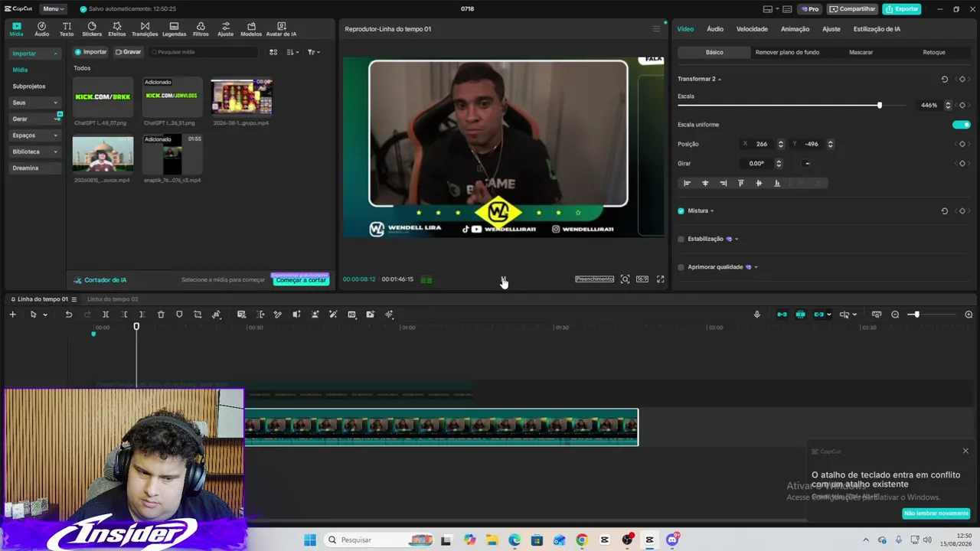Click the microphone record voiceover icon
This screenshot has width=980, height=551.
757,315
